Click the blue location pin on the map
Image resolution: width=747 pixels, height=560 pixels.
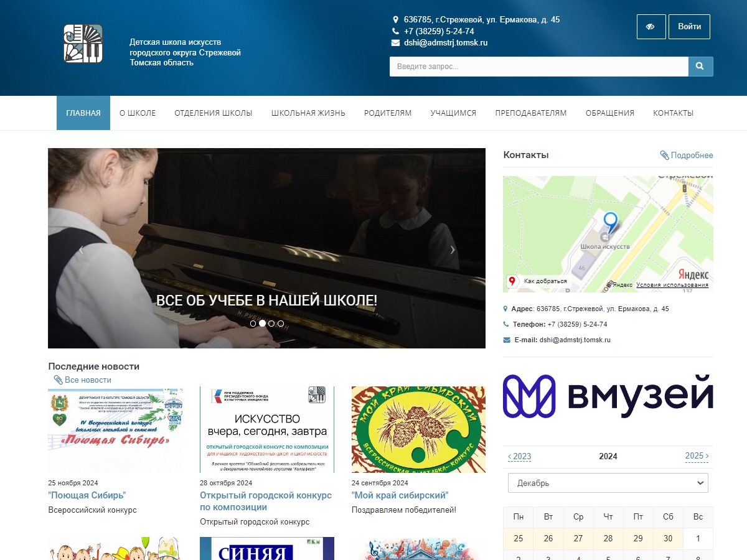[x=611, y=222]
